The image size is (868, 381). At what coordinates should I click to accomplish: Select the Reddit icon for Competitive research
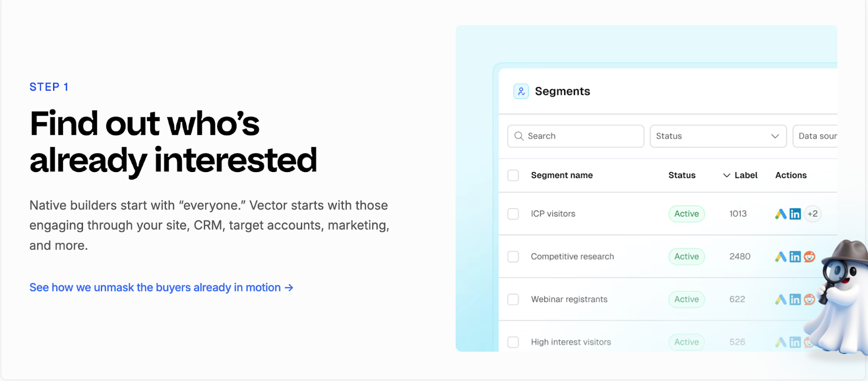point(809,256)
